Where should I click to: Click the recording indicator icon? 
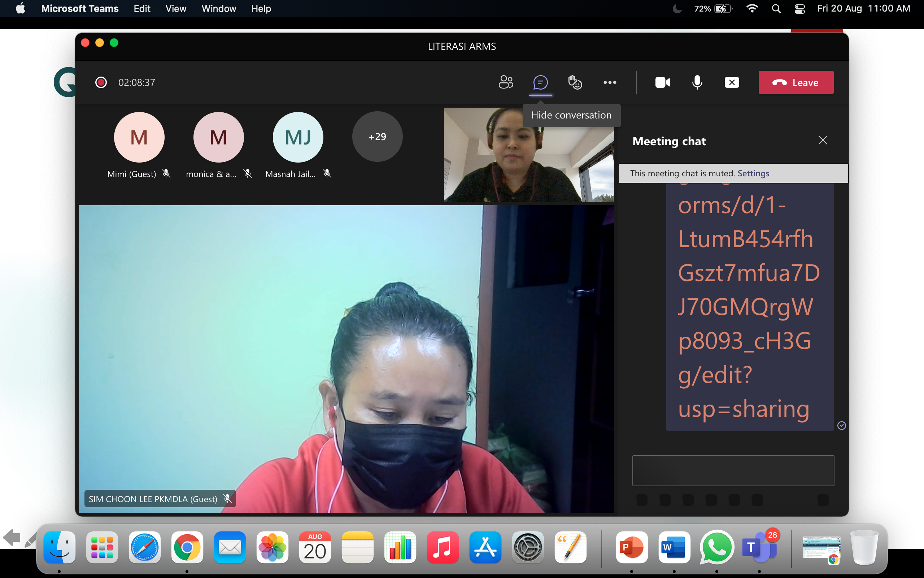(x=101, y=82)
